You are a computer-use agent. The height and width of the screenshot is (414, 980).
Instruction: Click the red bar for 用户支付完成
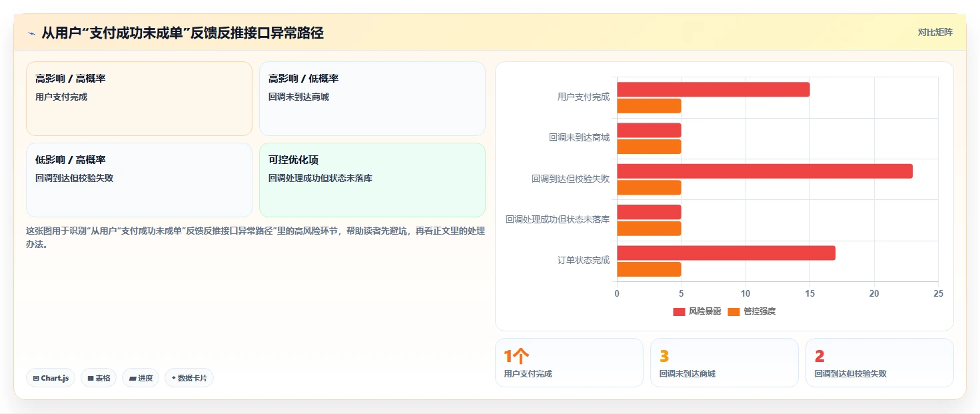[714, 89]
